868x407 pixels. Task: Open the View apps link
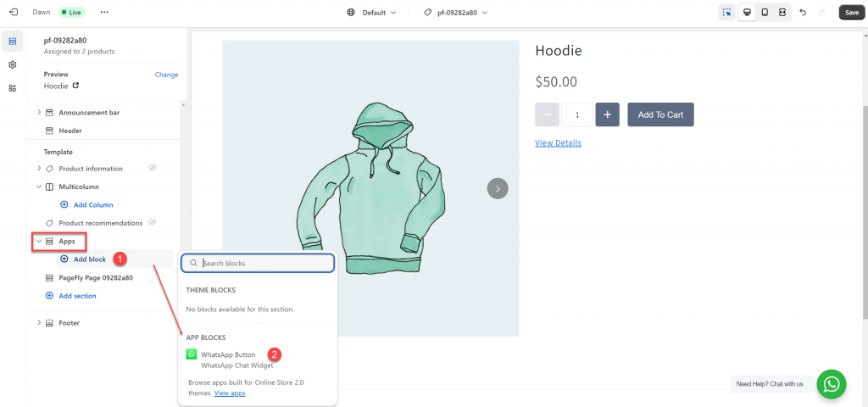pyautogui.click(x=230, y=393)
